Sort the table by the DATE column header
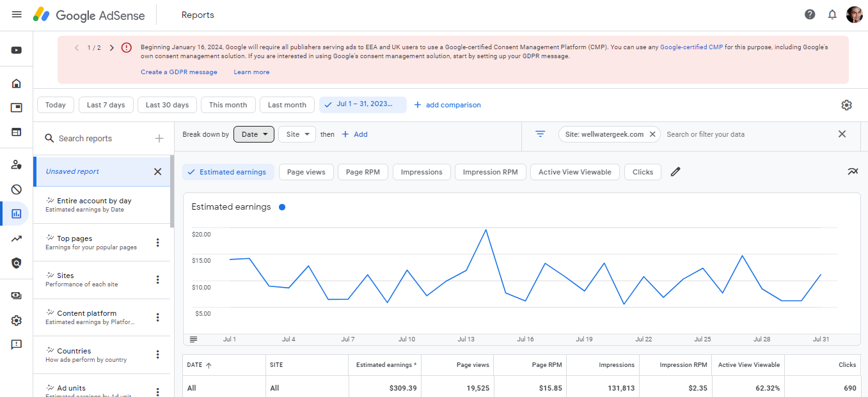The width and height of the screenshot is (868, 397). [x=199, y=365]
